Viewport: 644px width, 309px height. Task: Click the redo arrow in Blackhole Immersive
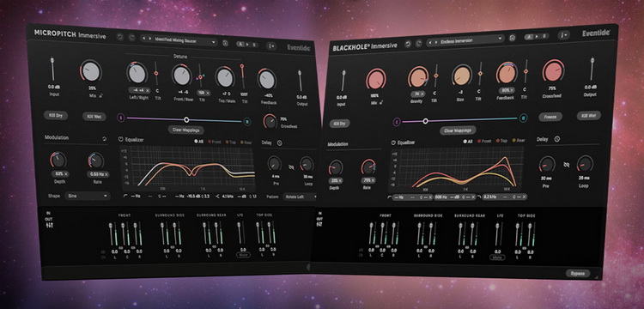tap(419, 43)
